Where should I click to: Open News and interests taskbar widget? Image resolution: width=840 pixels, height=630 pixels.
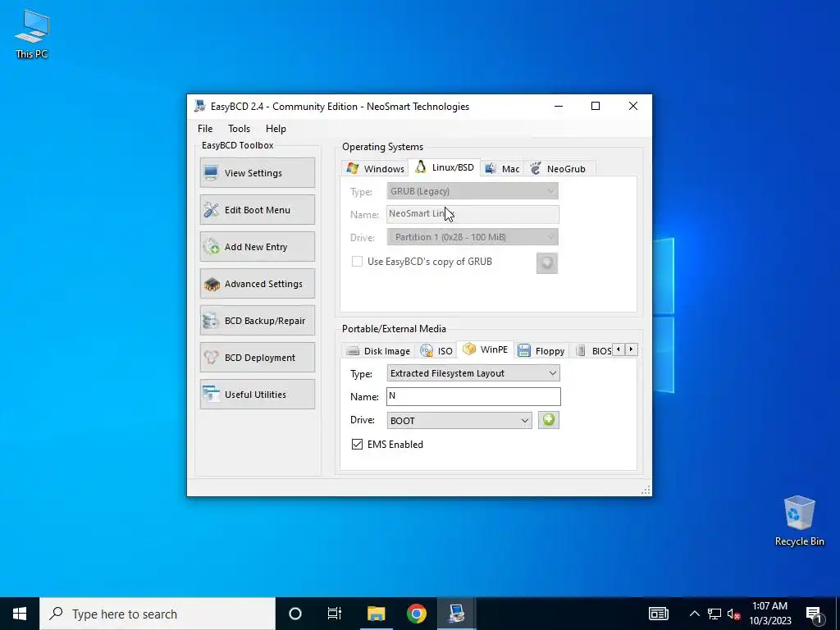(x=659, y=614)
